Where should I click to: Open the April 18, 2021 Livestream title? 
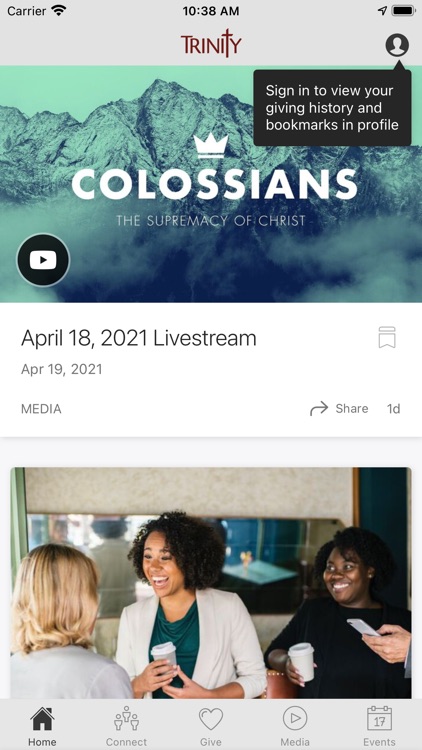point(139,338)
